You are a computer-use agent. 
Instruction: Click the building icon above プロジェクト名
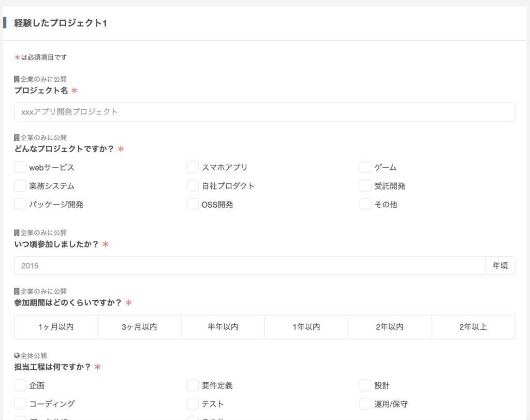(17, 79)
